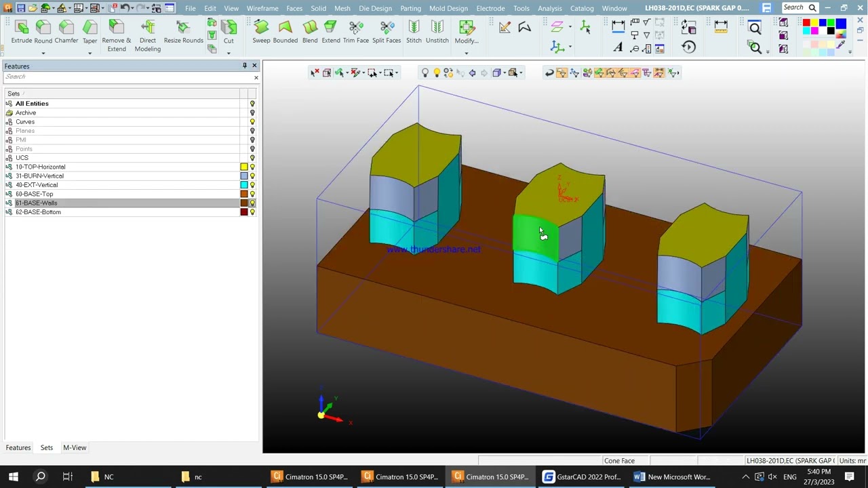Open GstarCAD 2022 from the taskbar
Image resolution: width=868 pixels, height=488 pixels.
pos(582,476)
